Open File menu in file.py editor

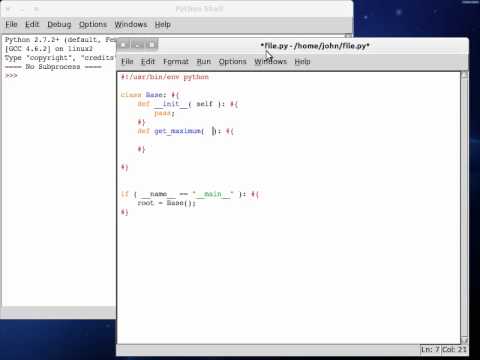pos(127,61)
